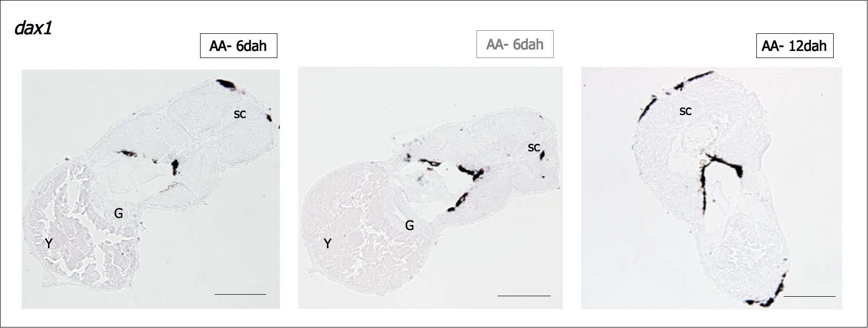Click the scale bar in the 12dah panel
The image size is (868, 328).
coord(809,296)
